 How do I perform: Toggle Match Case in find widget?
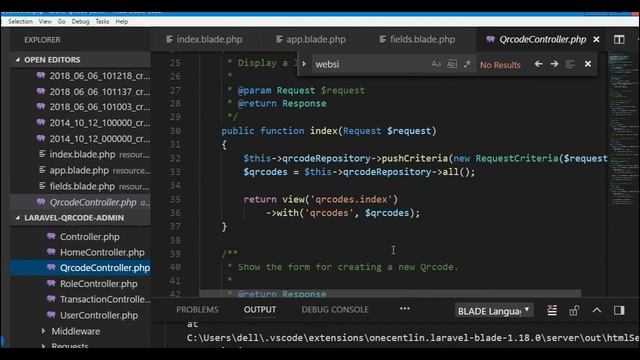pos(436,64)
